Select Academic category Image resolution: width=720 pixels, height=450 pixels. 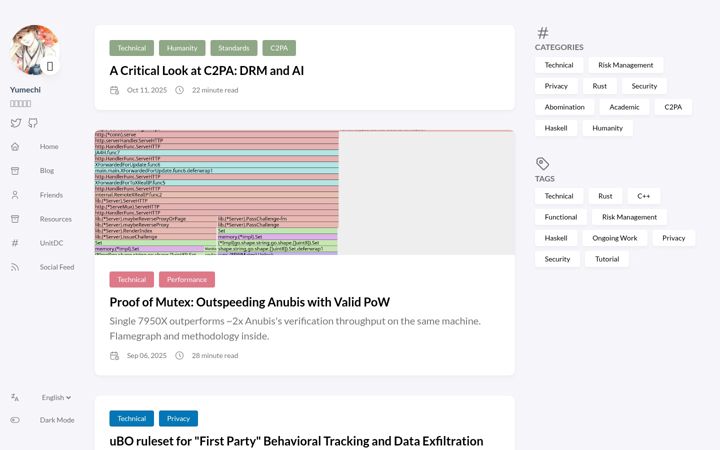[624, 107]
